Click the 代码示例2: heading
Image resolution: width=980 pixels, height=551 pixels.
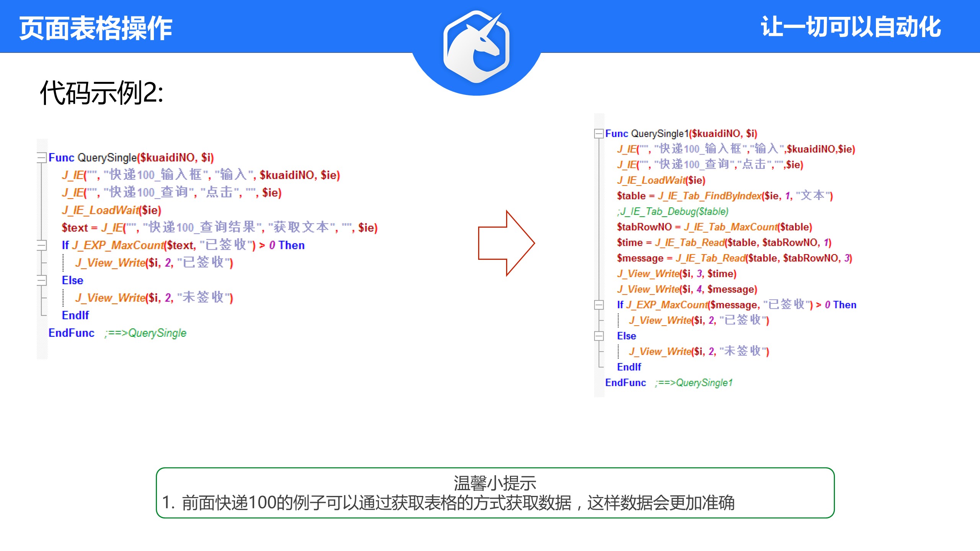(102, 93)
